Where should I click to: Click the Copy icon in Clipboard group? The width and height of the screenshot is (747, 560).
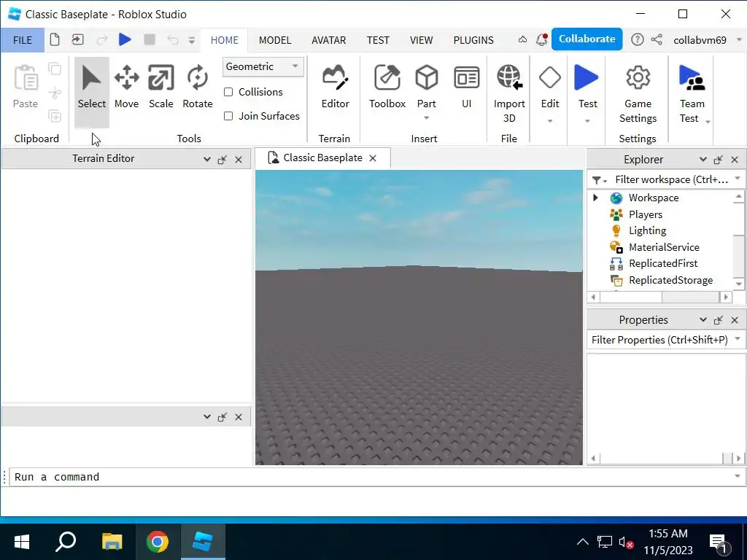(55, 69)
